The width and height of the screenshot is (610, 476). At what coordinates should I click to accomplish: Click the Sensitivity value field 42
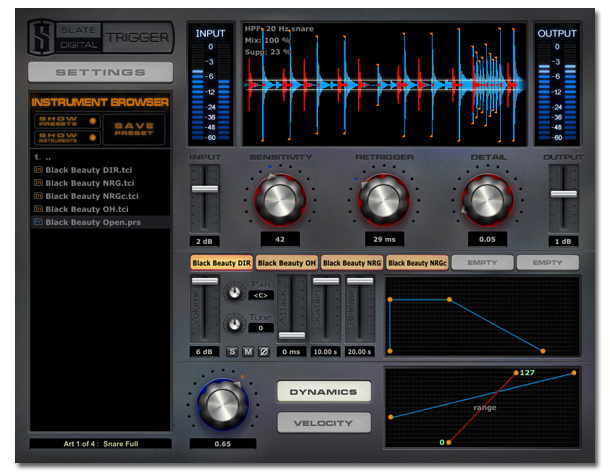280,239
